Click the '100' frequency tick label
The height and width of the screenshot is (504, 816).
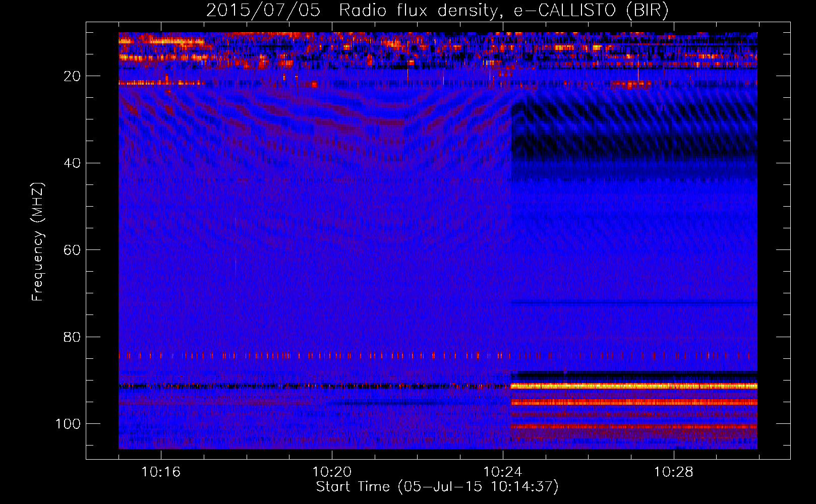[68, 424]
